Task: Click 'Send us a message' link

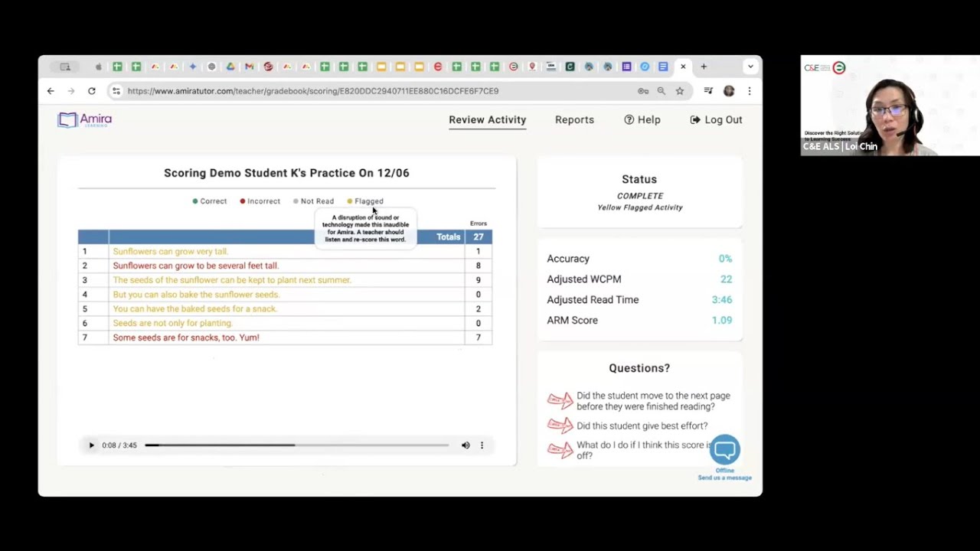Action: tap(724, 478)
